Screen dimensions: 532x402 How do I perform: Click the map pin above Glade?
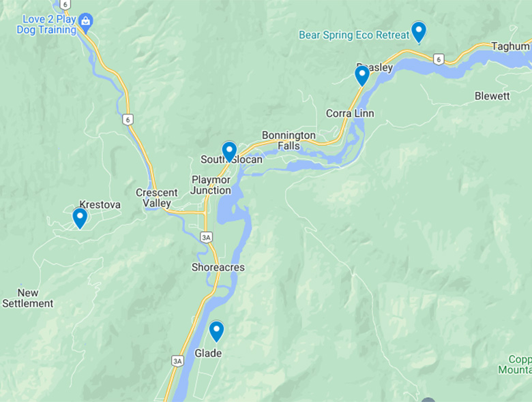(216, 332)
